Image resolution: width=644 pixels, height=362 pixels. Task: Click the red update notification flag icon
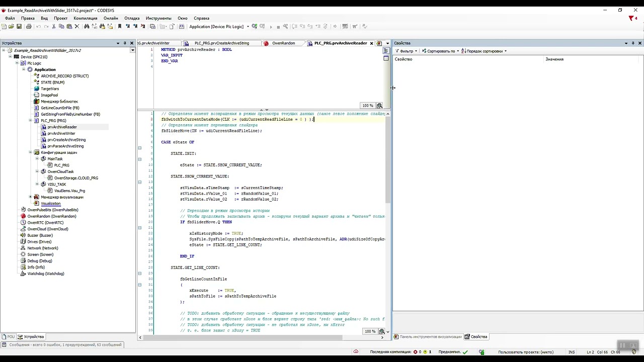click(631, 19)
